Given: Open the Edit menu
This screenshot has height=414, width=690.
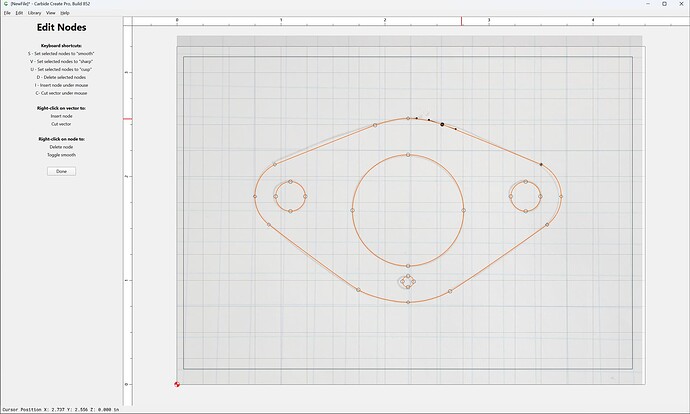Looking at the screenshot, I should tap(19, 13).
